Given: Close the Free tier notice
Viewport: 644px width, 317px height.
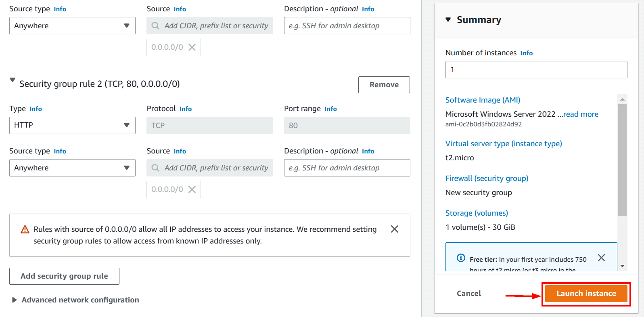Looking at the screenshot, I should pyautogui.click(x=601, y=258).
